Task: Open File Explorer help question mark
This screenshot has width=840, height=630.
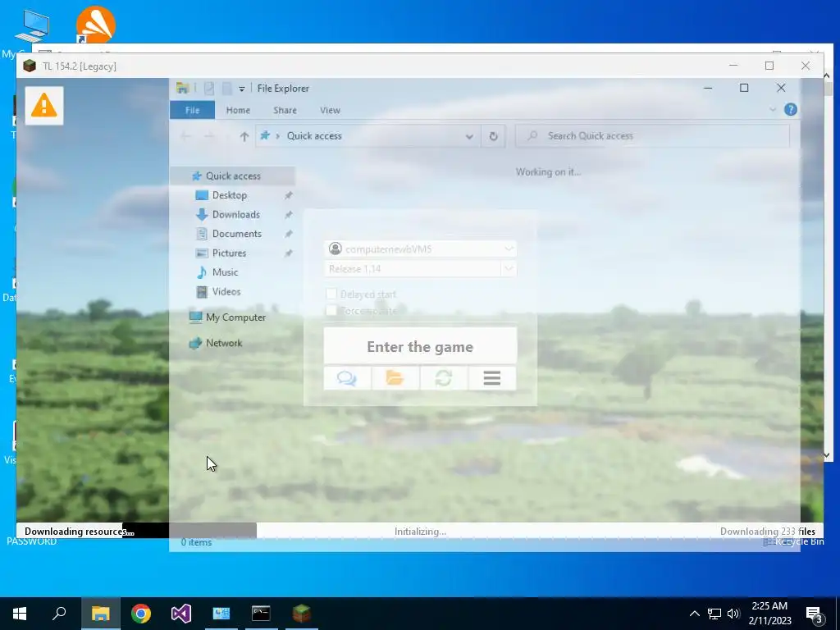Action: pyautogui.click(x=790, y=110)
